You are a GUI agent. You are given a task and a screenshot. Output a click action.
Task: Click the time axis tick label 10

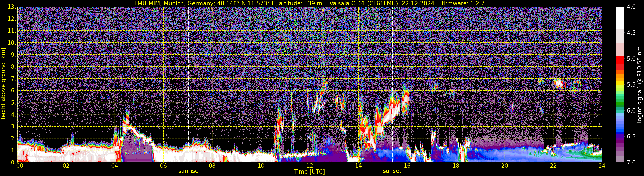coord(261,166)
